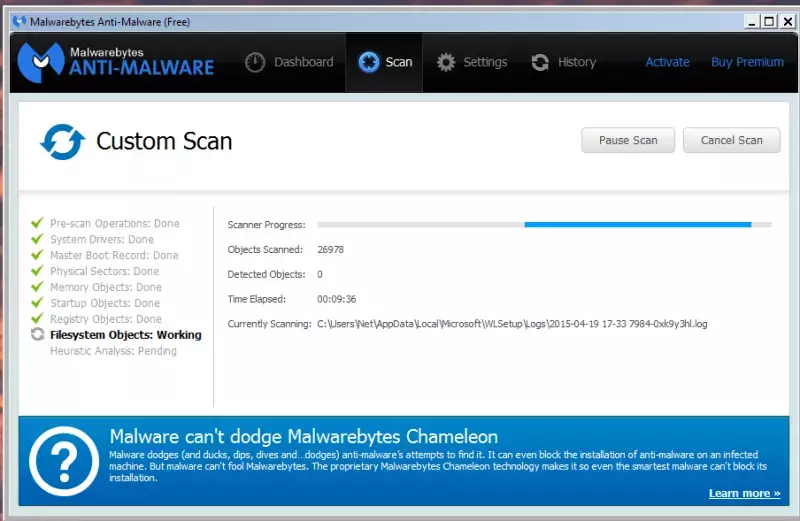
Task: Click the 'Objects Scanned:' label
Action: click(x=265, y=250)
